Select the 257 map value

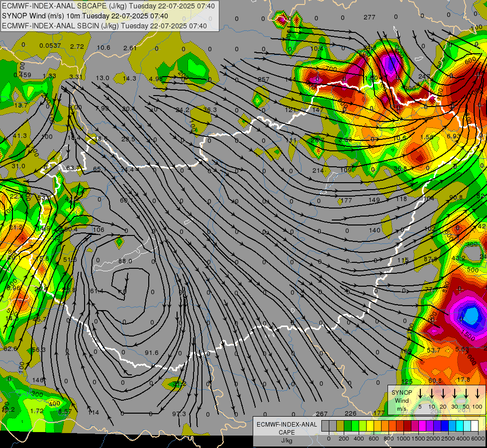[263, 79]
